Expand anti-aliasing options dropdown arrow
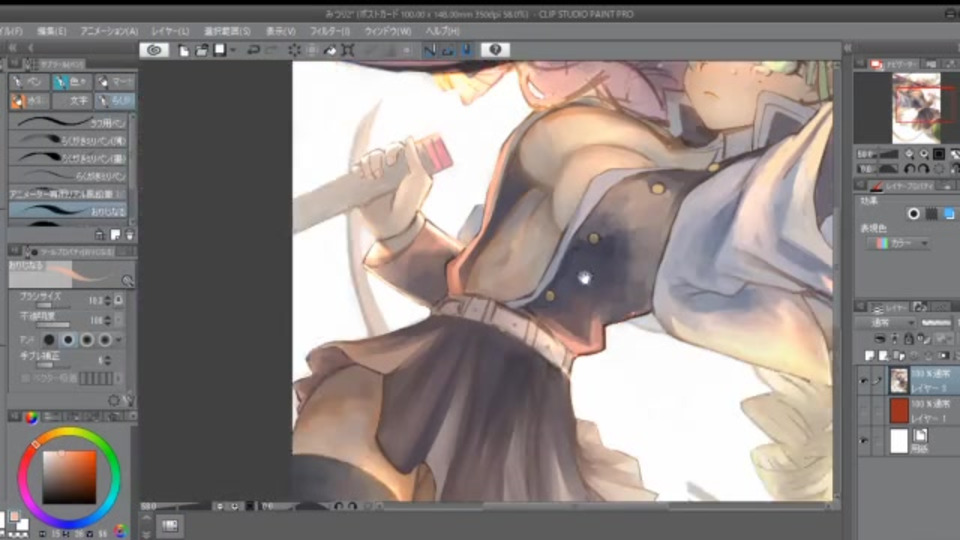Screen dimensions: 960x540 119,340
